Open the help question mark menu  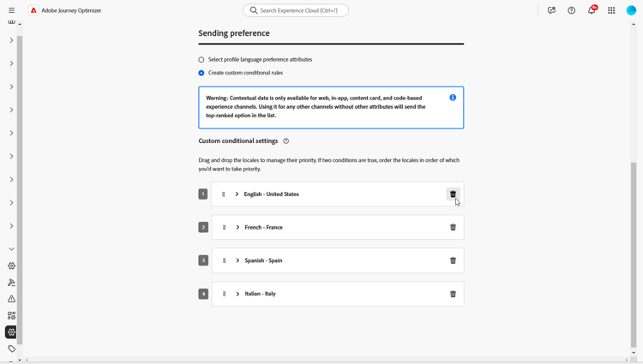coord(572,10)
